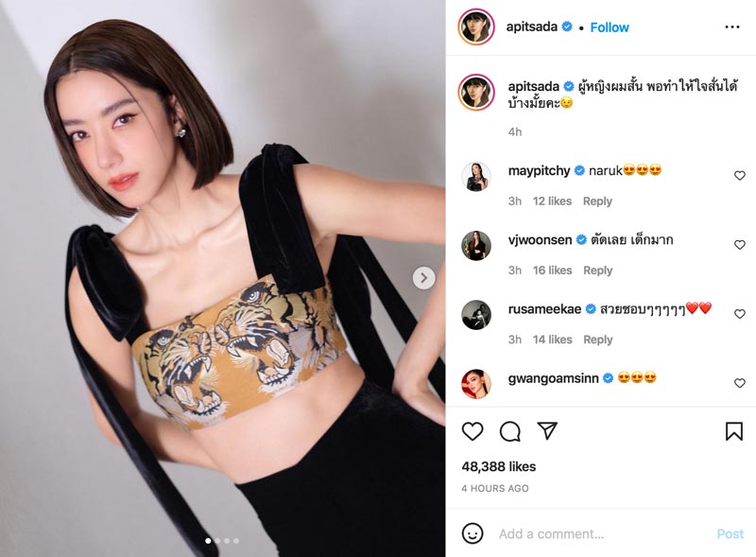Like gwangoamsinn's comment heart
This screenshot has width=756, height=557.
click(x=740, y=383)
